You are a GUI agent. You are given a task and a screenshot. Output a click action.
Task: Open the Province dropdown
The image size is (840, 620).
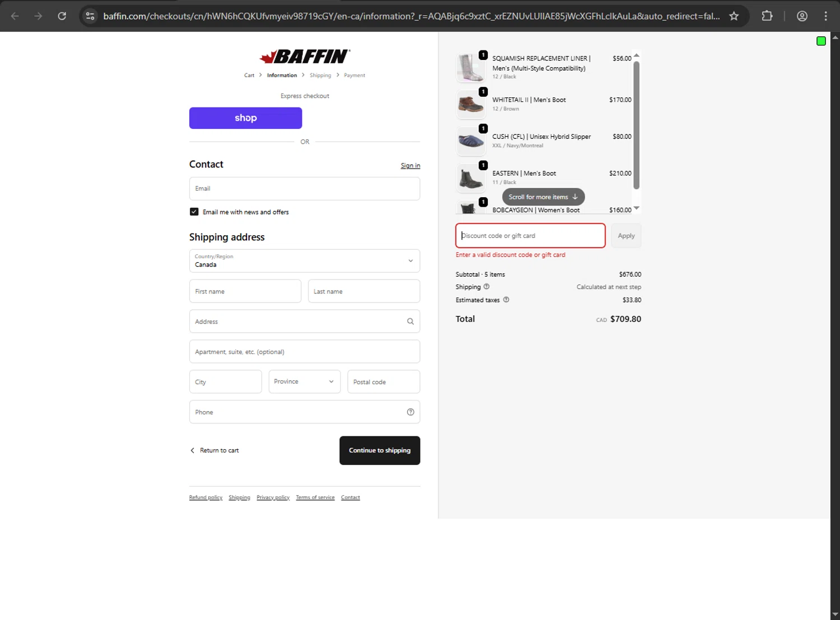point(305,381)
